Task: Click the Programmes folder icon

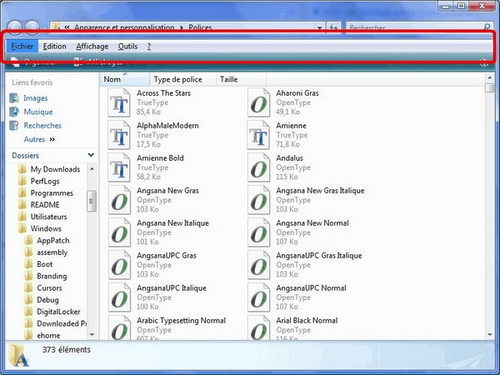Action: [22, 193]
